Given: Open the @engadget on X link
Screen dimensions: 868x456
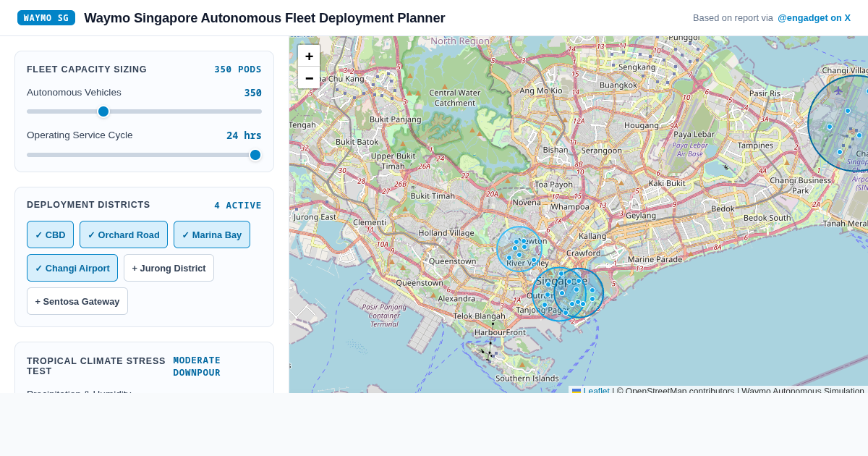Looking at the screenshot, I should [814, 18].
